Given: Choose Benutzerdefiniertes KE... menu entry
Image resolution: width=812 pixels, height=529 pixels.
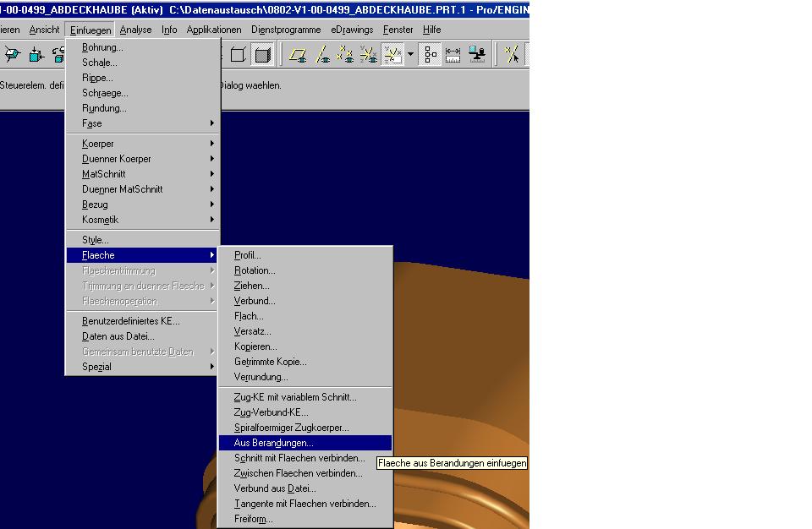Looking at the screenshot, I should 143,321.
